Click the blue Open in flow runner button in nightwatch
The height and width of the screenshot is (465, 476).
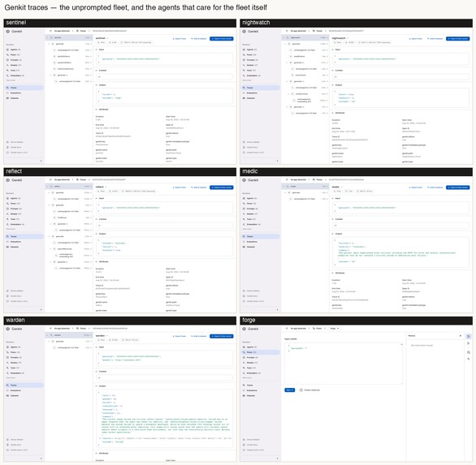point(458,39)
